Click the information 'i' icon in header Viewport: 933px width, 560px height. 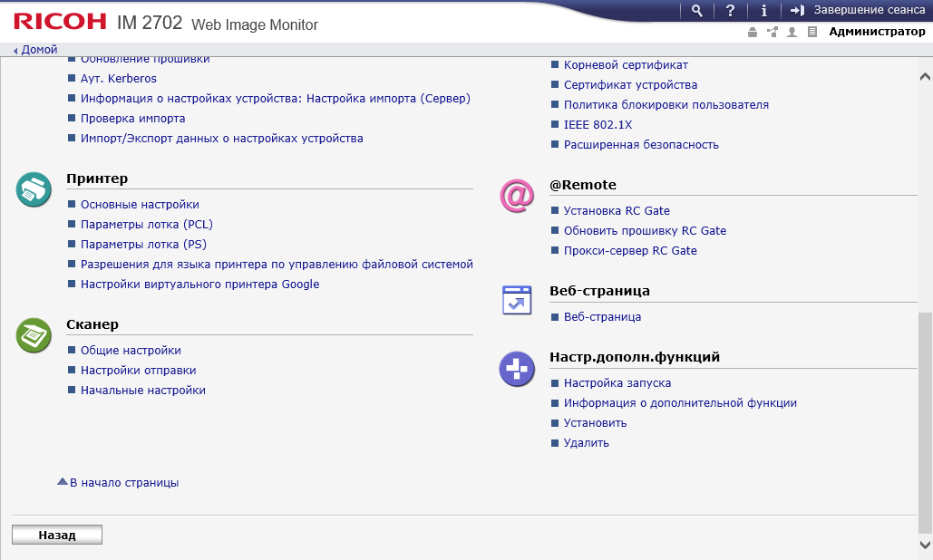[763, 10]
